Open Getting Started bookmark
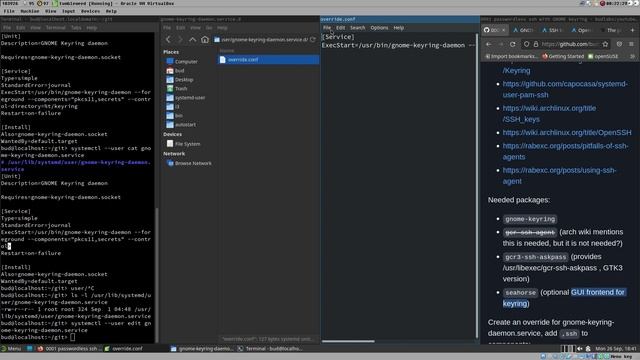This screenshot has height=360, width=640. [x=563, y=56]
